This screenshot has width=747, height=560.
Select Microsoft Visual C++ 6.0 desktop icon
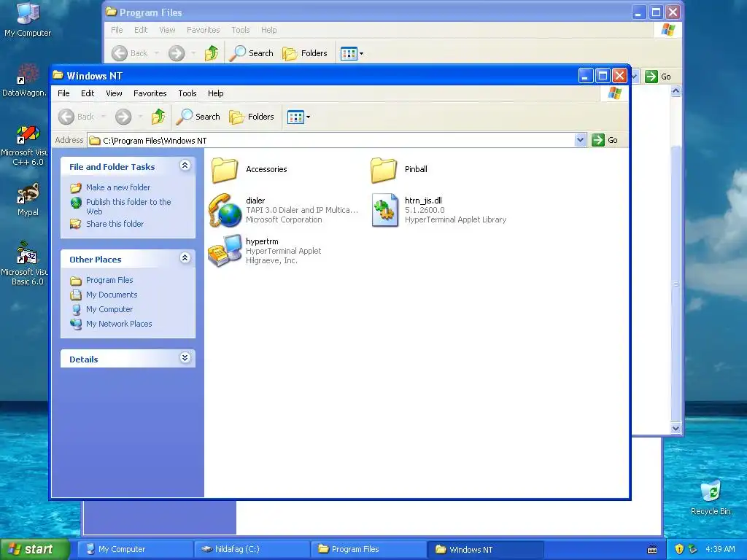pyautogui.click(x=25, y=146)
